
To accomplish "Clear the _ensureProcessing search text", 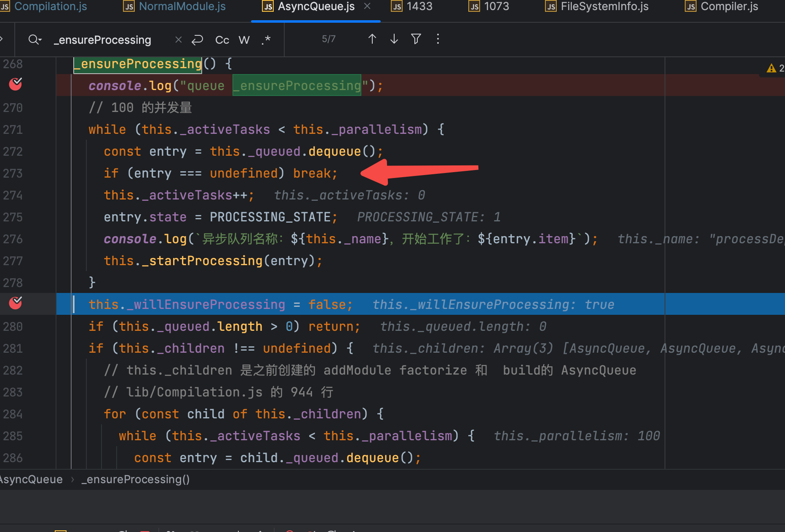I will [x=179, y=40].
